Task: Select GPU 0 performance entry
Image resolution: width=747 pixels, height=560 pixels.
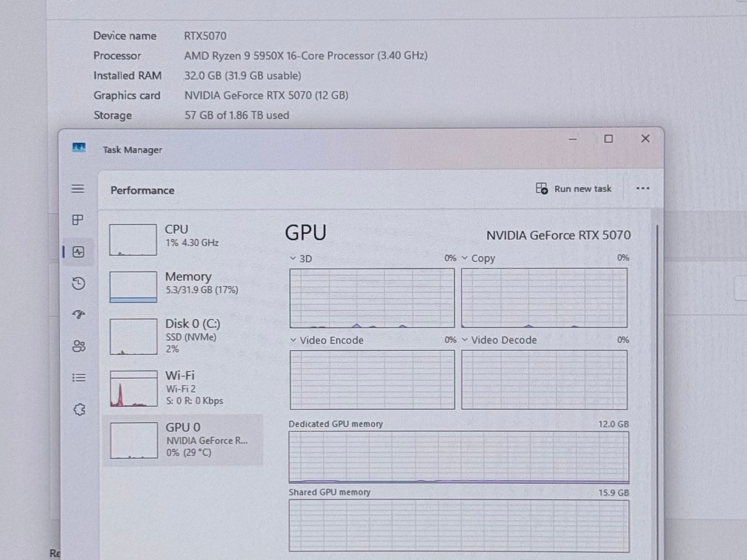Action: click(x=182, y=440)
